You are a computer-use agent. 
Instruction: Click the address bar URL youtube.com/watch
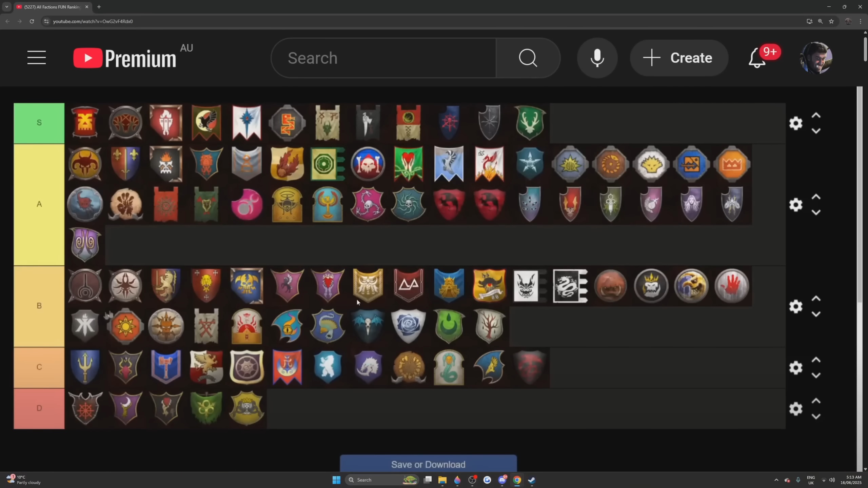pyautogui.click(x=93, y=21)
